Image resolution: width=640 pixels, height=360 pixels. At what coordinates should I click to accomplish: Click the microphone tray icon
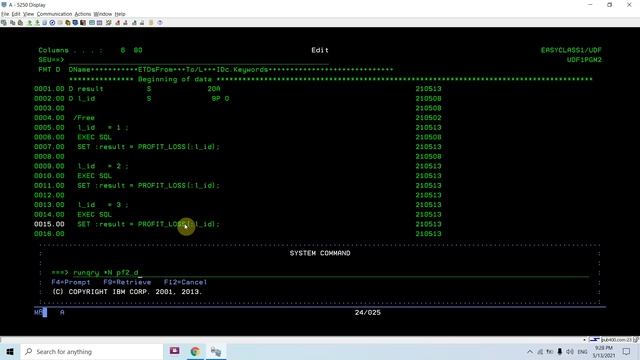pyautogui.click(x=560, y=351)
